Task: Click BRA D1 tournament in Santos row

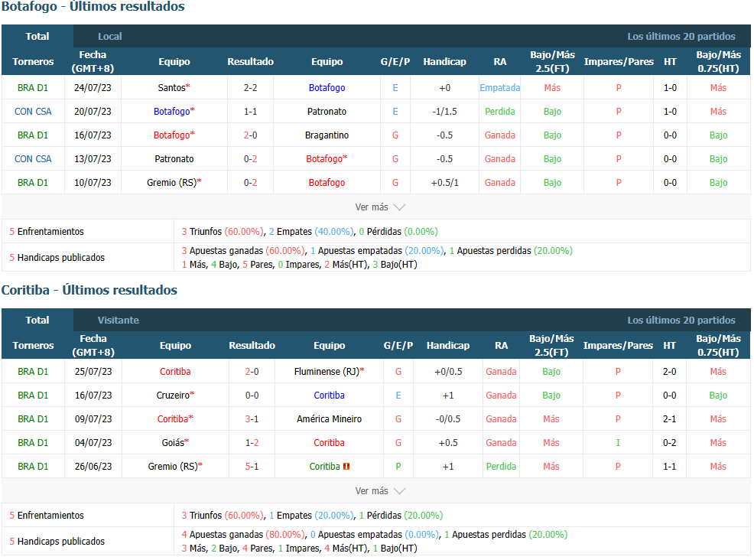Action: [33, 88]
